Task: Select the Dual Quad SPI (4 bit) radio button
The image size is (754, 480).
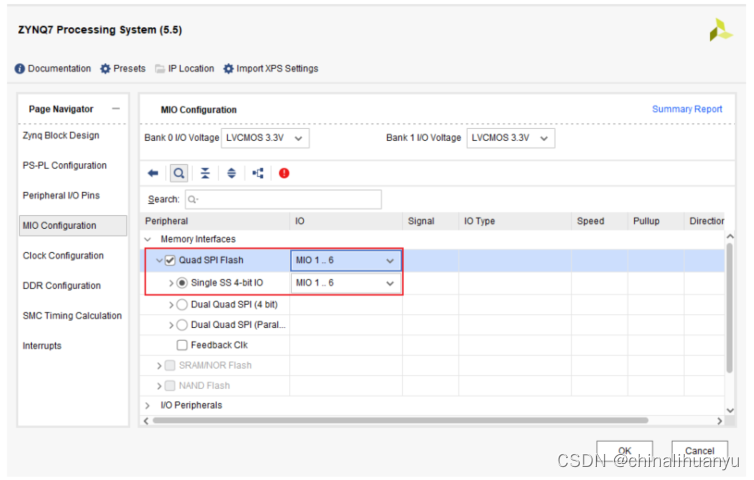Action: pos(182,304)
